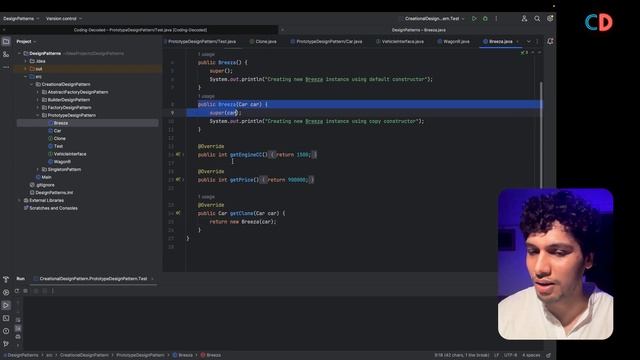Open the Git tool window icon
The image size is (640, 360).
click(x=6, y=344)
